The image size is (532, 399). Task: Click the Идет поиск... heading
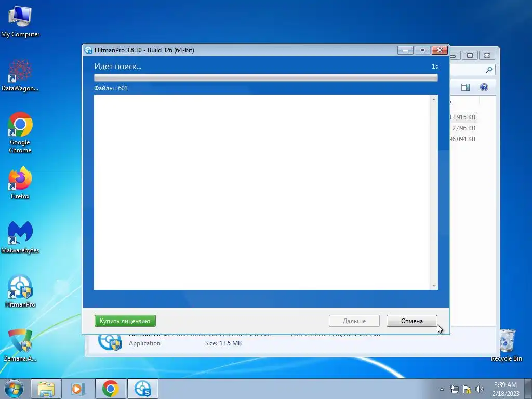118,66
